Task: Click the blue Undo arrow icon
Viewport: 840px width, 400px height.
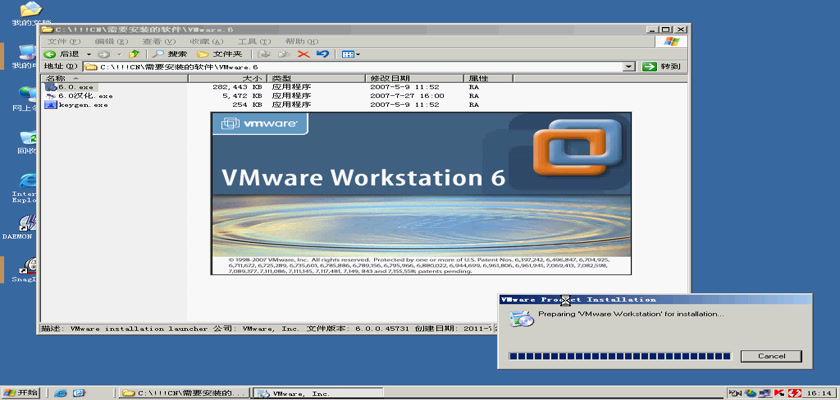Action: click(322, 54)
